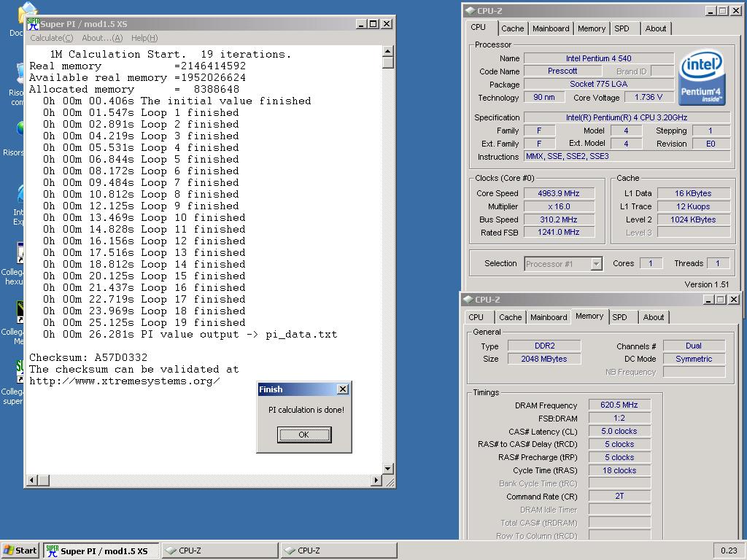Click the memory Size value 2048 MBytes
747x560 pixels.
544,359
